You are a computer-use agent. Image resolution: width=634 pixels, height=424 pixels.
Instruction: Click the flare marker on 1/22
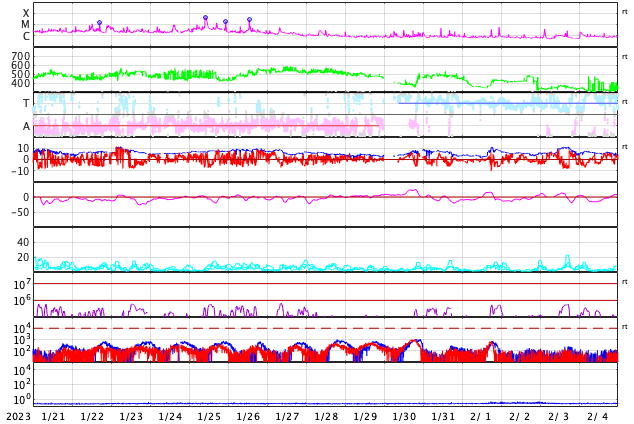pyautogui.click(x=99, y=23)
